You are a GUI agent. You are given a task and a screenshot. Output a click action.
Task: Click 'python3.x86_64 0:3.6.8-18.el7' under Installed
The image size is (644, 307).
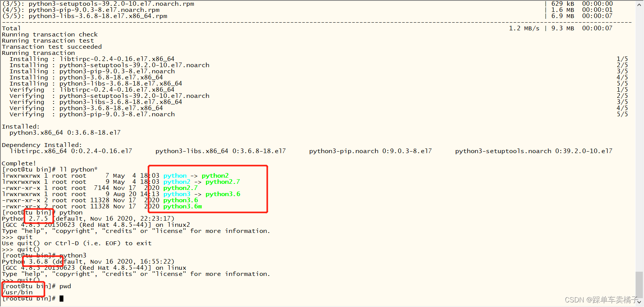click(x=65, y=133)
